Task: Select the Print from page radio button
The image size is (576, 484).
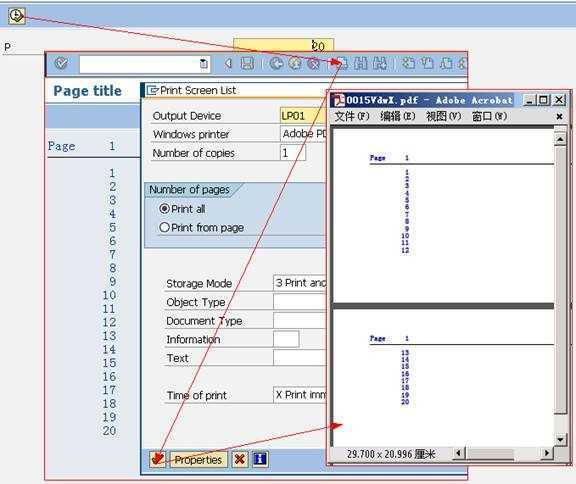Action: (164, 228)
